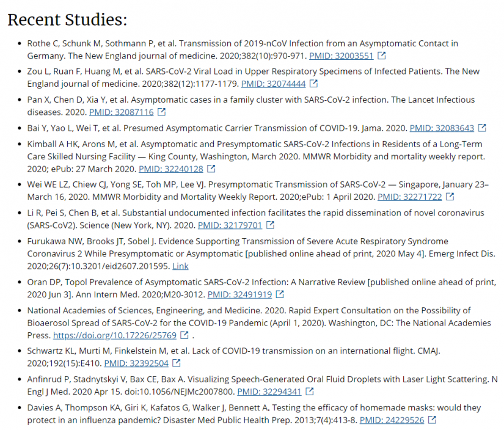Click external link icon next to PMID 32087116
The image size is (504, 430).
[x=162, y=112]
